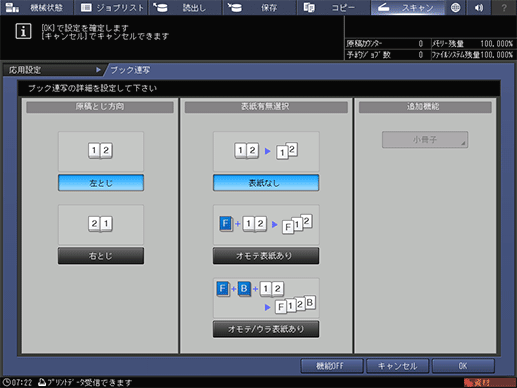Click the red 資材 consumables indicator
The height and width of the screenshot is (388, 517).
tap(489, 382)
